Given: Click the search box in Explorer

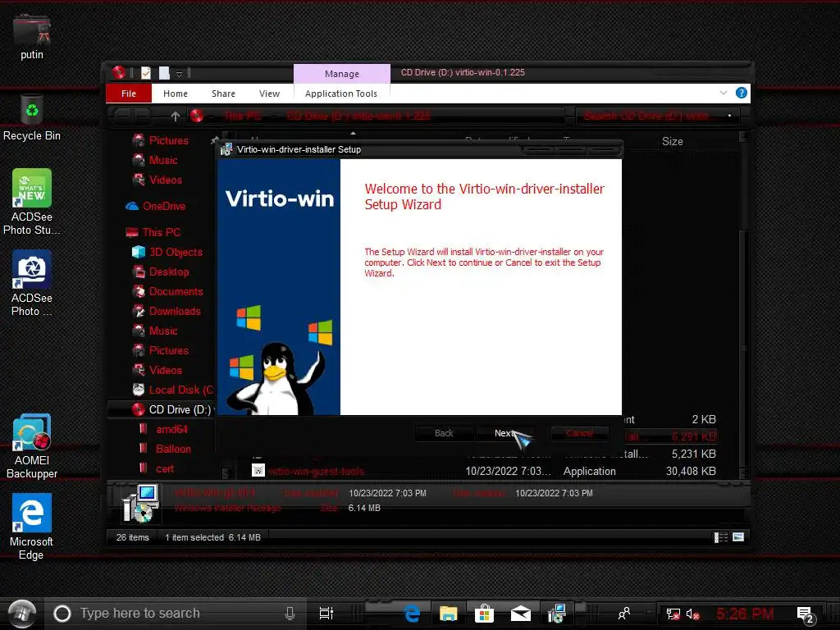Looking at the screenshot, I should (x=658, y=116).
